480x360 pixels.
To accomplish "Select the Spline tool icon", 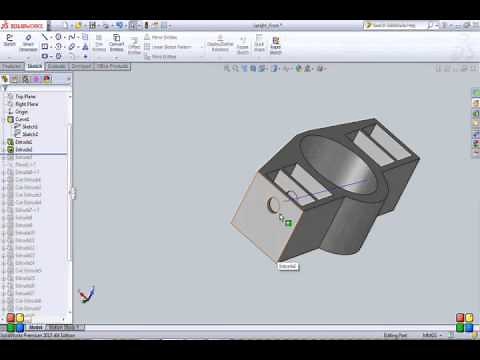I will pos(72,37).
